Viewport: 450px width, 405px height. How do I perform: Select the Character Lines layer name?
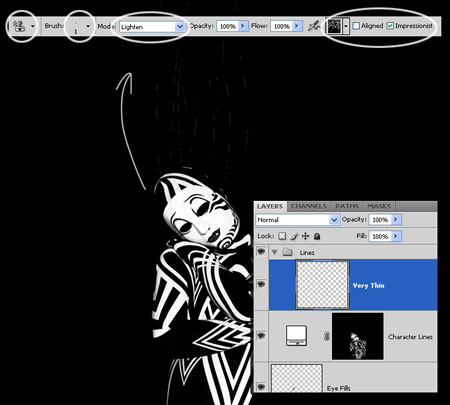[x=410, y=337]
